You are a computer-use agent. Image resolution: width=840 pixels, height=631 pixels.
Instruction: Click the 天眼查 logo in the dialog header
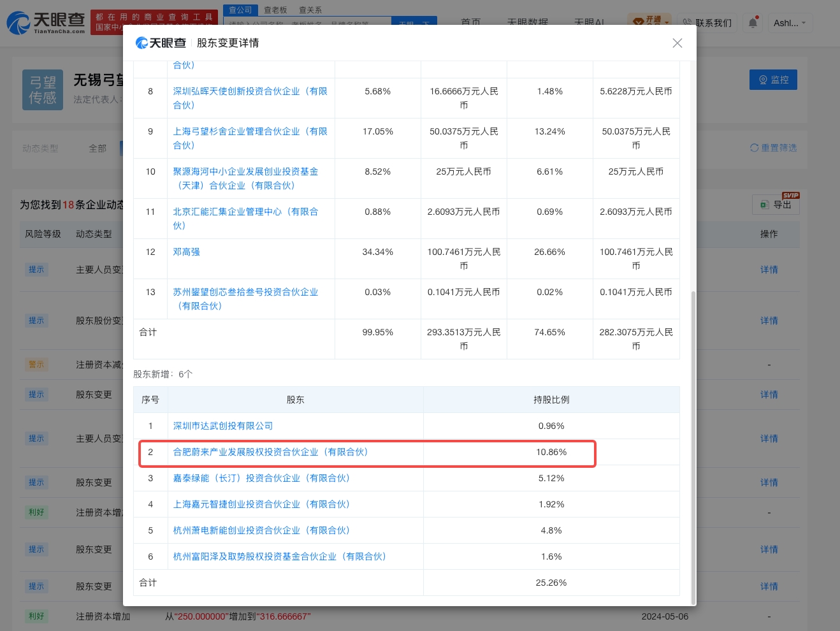point(161,43)
